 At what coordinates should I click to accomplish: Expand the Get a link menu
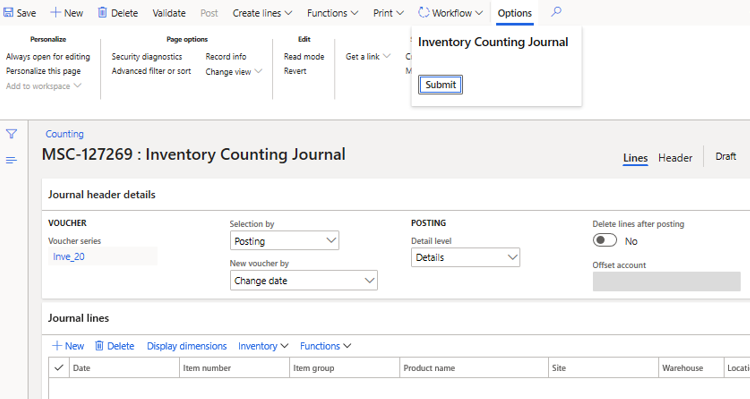coord(368,56)
